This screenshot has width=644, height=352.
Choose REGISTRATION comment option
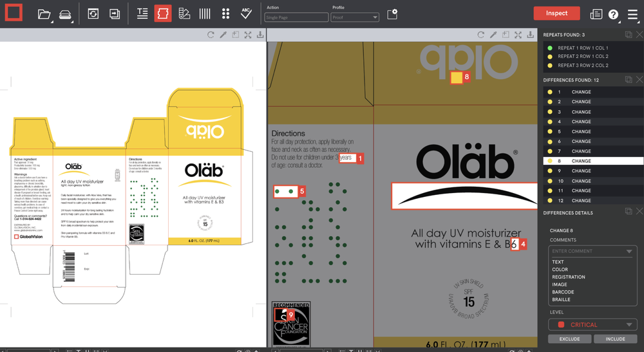569,277
